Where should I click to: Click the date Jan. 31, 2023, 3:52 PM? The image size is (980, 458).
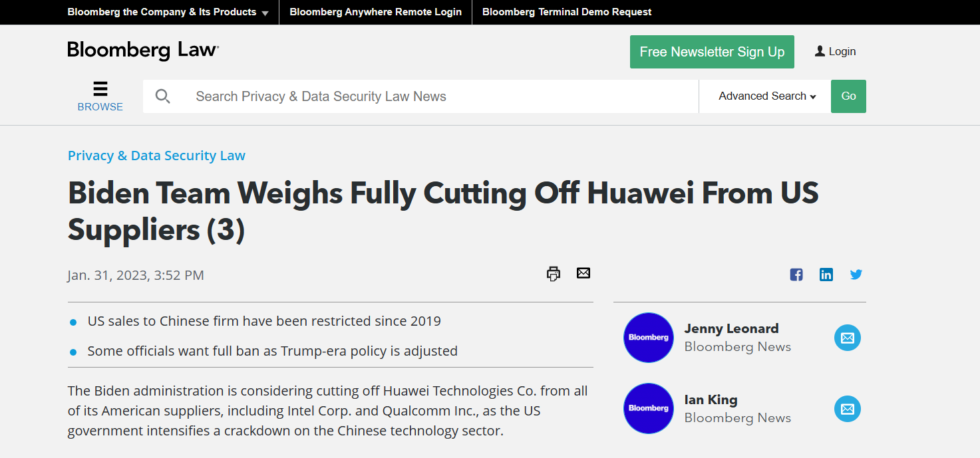coord(136,275)
